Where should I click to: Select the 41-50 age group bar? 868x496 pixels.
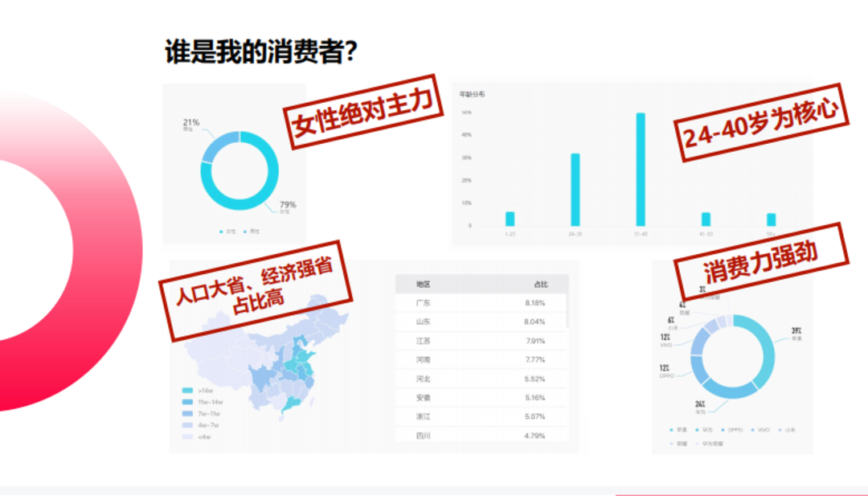tap(706, 219)
